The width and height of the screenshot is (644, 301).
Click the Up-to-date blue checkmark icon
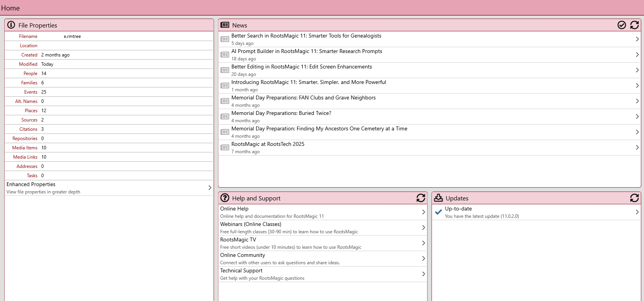pos(438,212)
